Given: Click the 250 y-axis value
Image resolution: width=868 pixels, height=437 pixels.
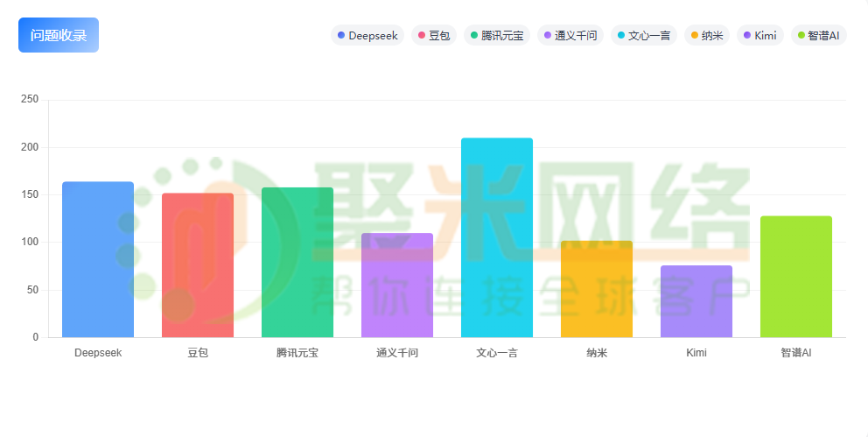Looking at the screenshot, I should [x=30, y=99].
